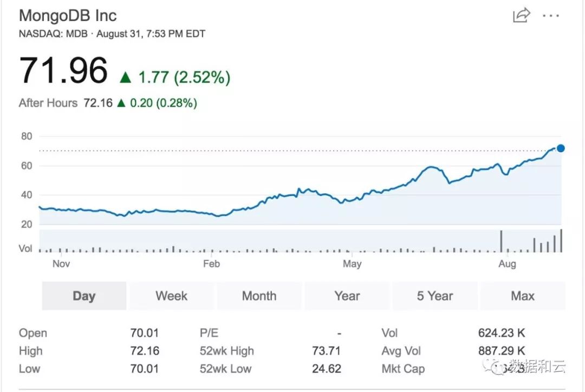Select the 5 Year time range
Image resolution: width=585 pixels, height=392 pixels.
click(434, 296)
